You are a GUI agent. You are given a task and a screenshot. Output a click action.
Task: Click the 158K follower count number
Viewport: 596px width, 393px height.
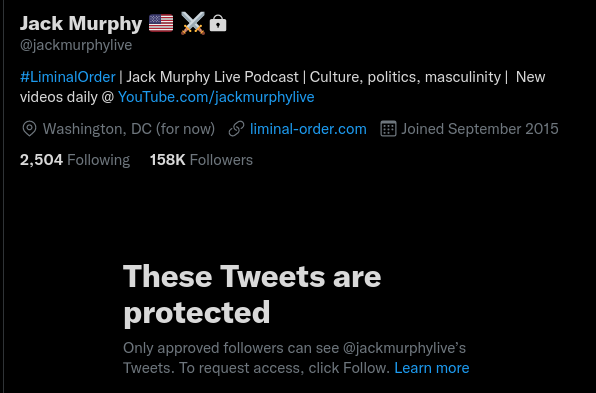point(167,160)
